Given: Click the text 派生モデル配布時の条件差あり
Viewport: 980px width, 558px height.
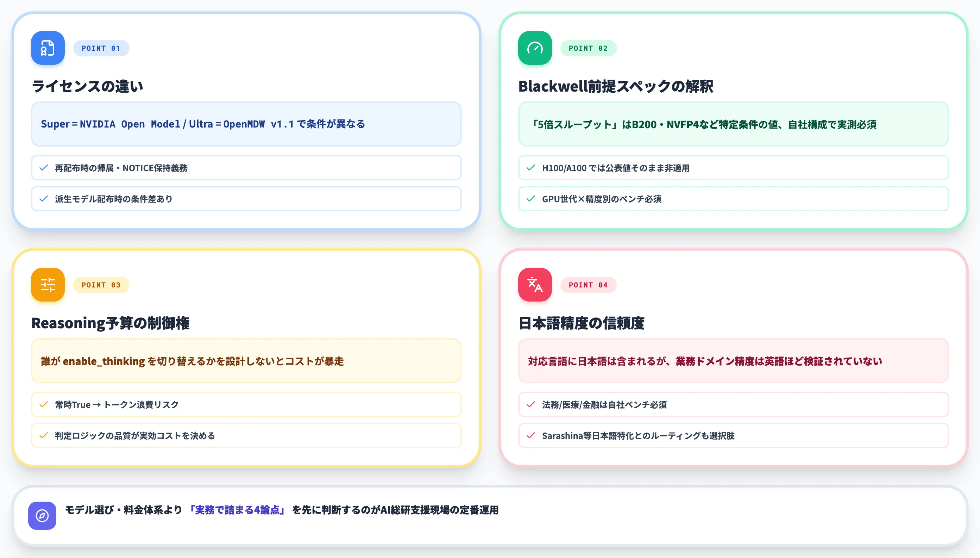Looking at the screenshot, I should click(x=114, y=199).
